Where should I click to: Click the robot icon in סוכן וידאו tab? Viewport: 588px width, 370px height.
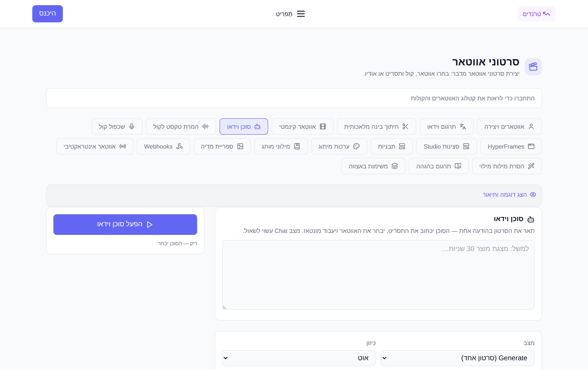tap(257, 126)
